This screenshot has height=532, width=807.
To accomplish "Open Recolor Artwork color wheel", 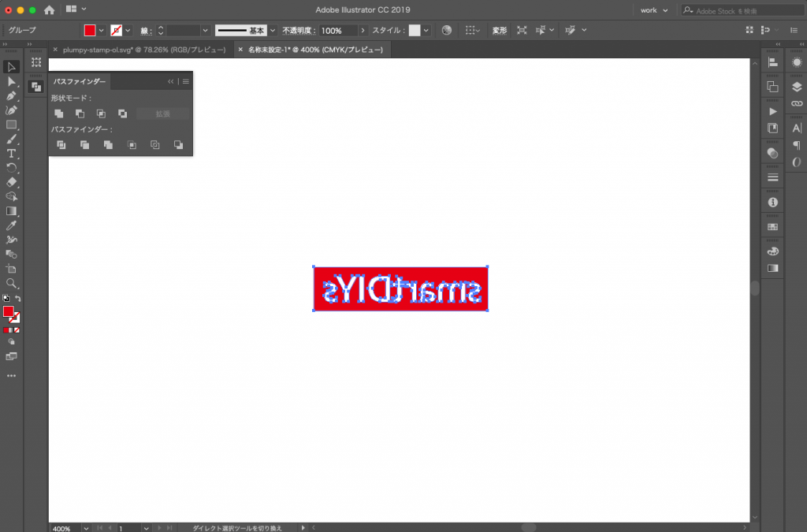I will click(447, 31).
